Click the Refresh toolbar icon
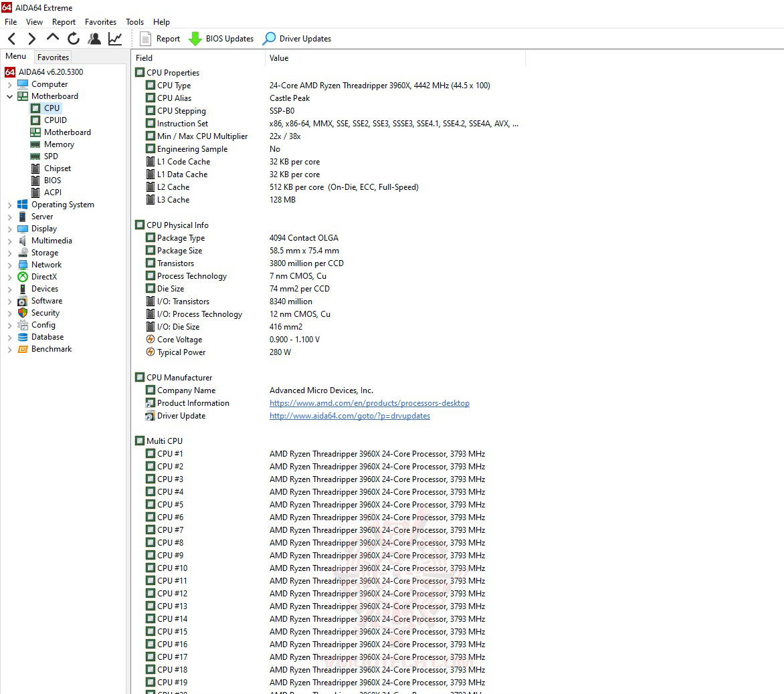The image size is (784, 694). point(74,39)
